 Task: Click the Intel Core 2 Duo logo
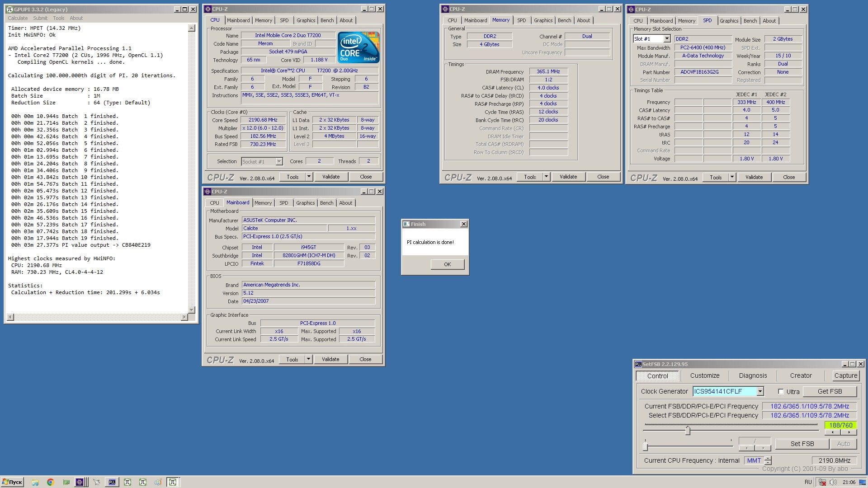click(x=359, y=47)
